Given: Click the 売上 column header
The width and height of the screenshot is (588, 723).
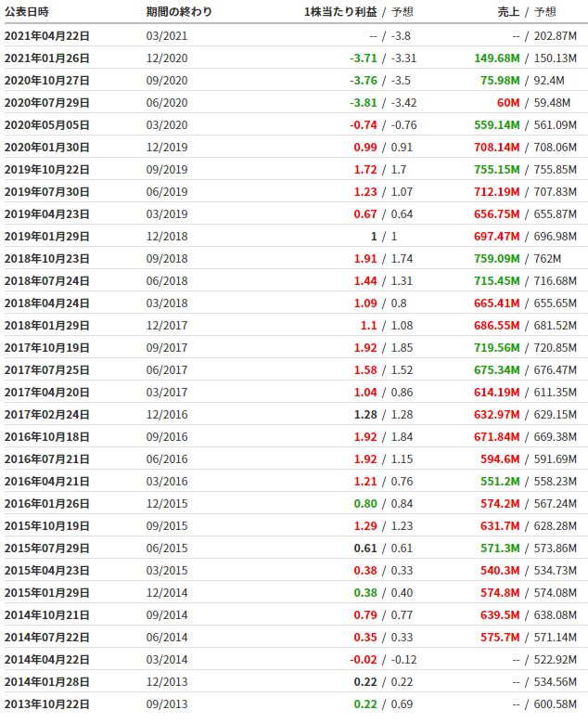Looking at the screenshot, I should click(508, 12).
